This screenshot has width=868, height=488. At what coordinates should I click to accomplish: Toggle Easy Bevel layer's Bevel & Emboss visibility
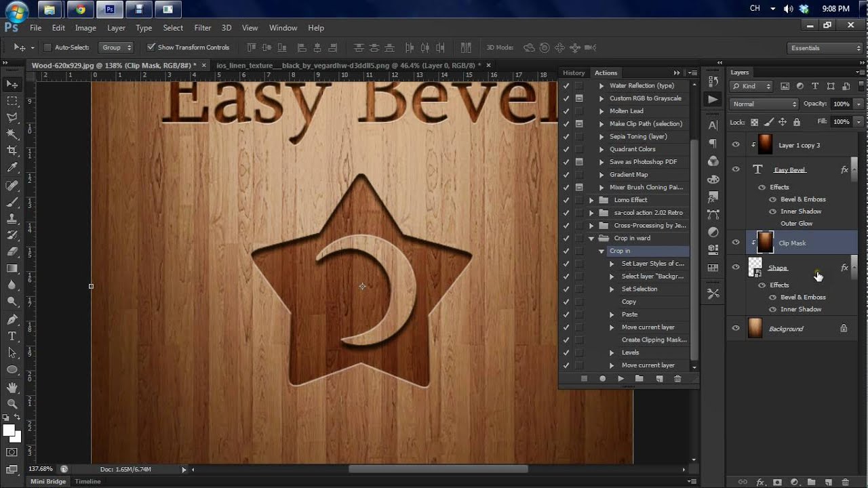click(772, 200)
